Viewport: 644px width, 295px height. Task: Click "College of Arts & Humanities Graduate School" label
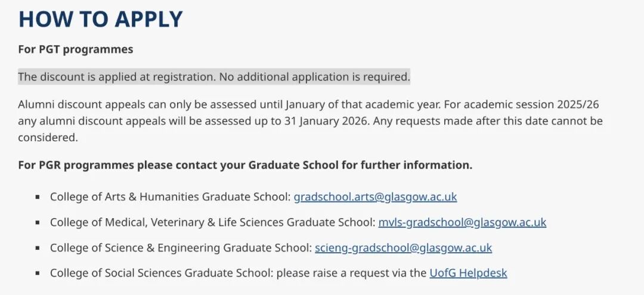click(170, 197)
